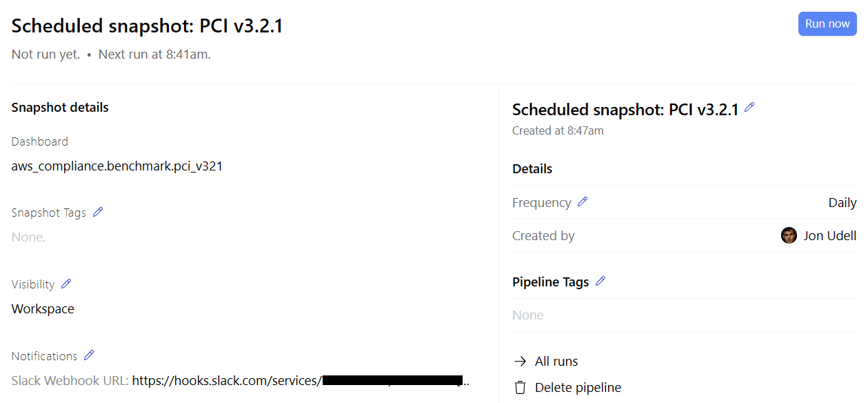This screenshot has height=403, width=868.
Task: Select Delete pipeline
Action: pos(578,387)
